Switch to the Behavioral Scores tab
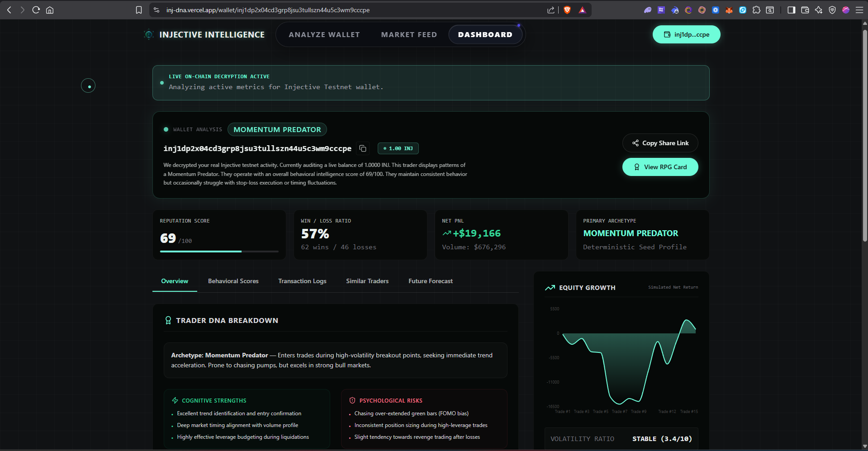This screenshot has height=451, width=868. [233, 281]
